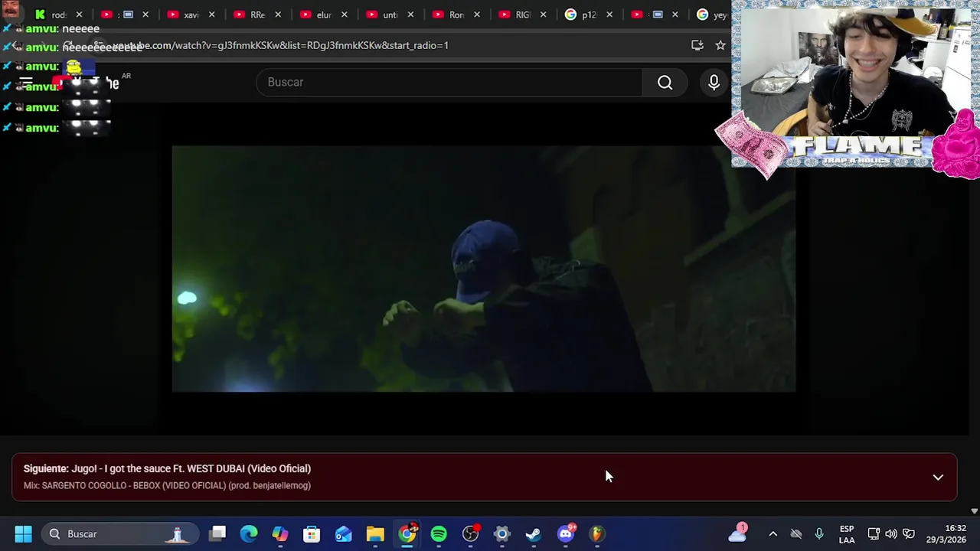Image resolution: width=980 pixels, height=551 pixels.
Task: Switch to the 'RIGI' YouTube tab
Action: coord(515,15)
